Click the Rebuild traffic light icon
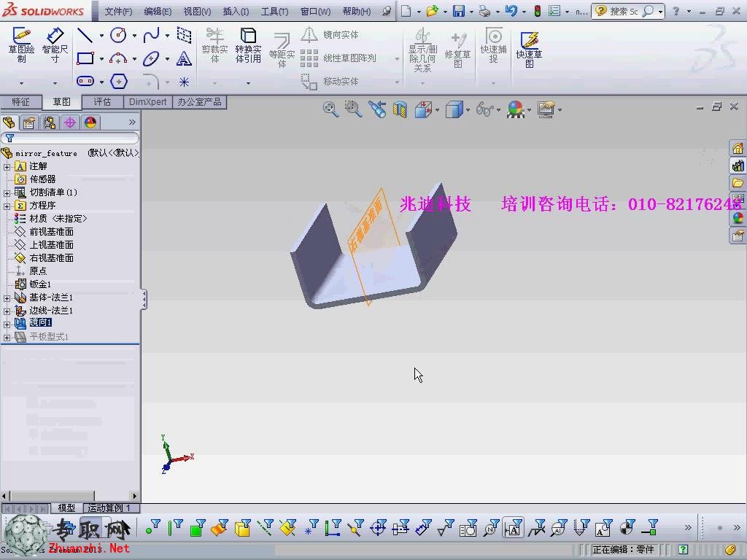747x560 pixels. [538, 11]
